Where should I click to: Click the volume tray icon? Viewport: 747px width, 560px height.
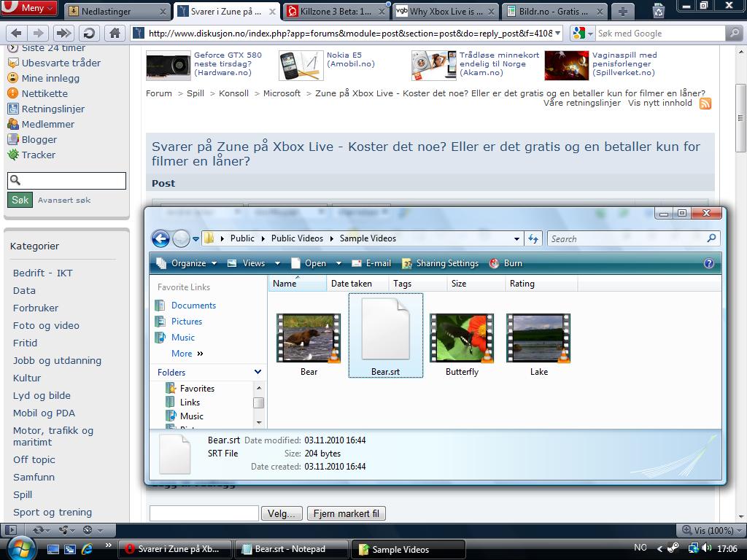pyautogui.click(x=707, y=548)
